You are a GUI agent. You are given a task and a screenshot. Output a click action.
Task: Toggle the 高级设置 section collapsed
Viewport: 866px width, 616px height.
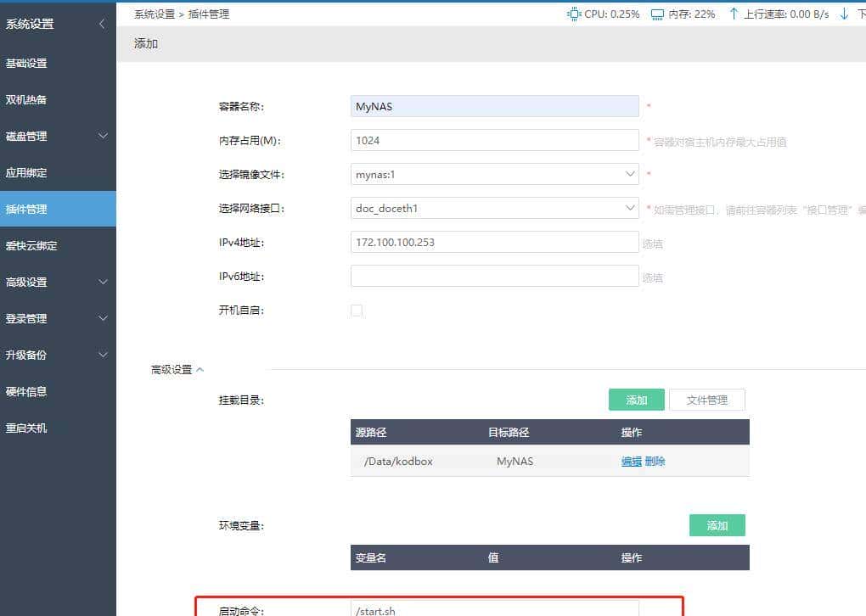tap(176, 369)
